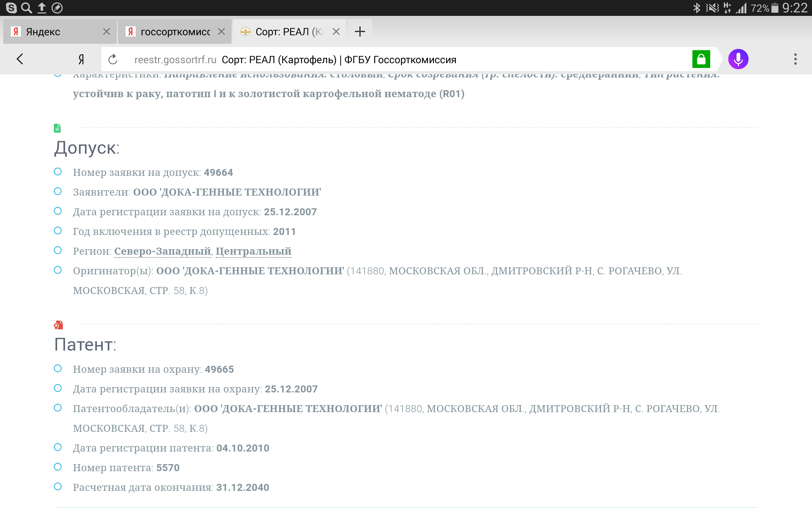Open the Центральный region link
812x508 pixels.
(x=254, y=251)
